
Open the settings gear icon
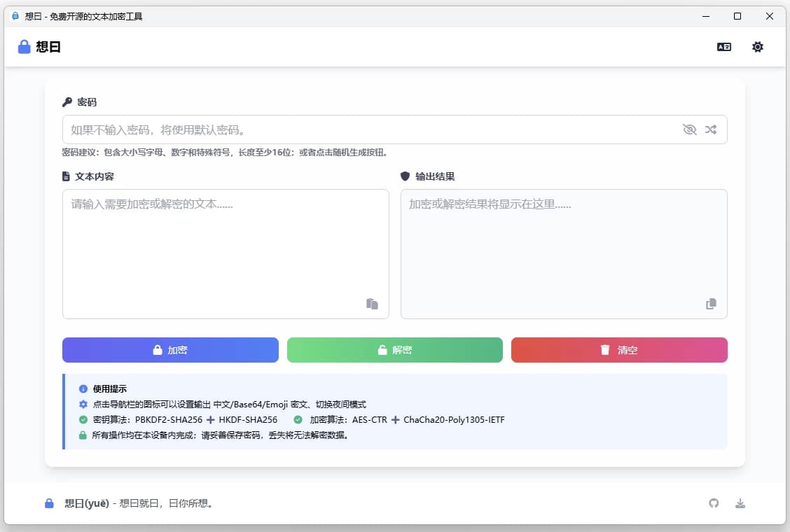(x=757, y=46)
